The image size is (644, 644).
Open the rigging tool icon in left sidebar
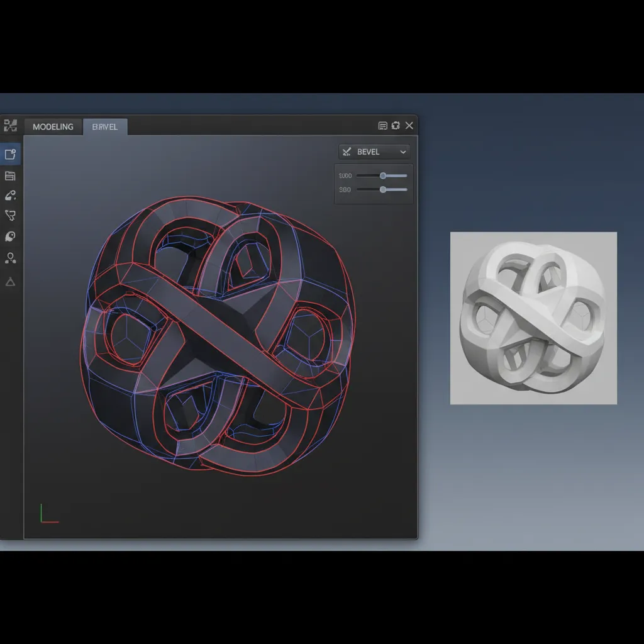[x=9, y=258]
